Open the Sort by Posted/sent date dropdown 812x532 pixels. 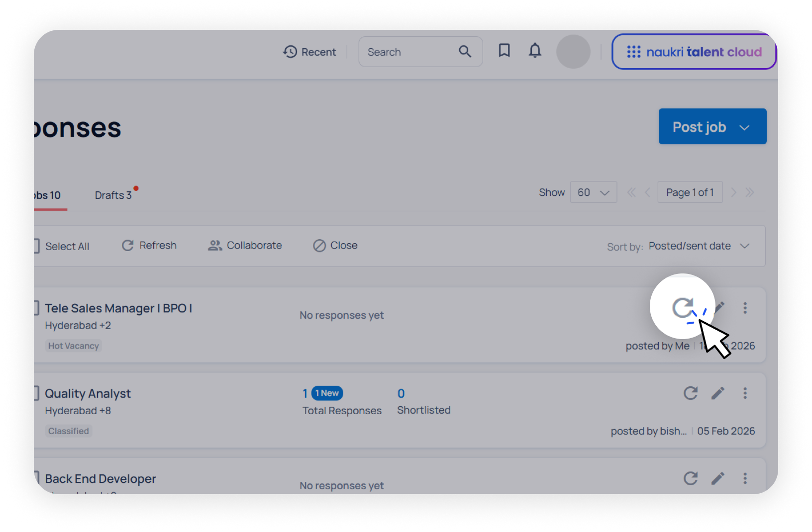[699, 246]
